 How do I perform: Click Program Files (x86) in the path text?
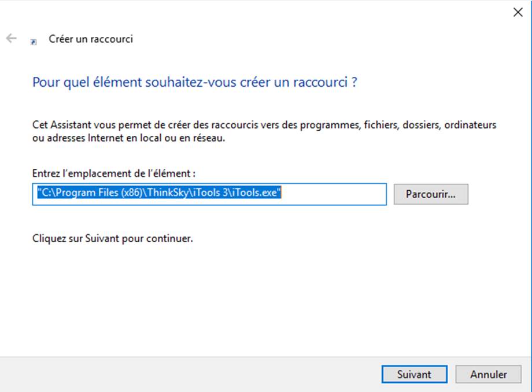(98, 193)
